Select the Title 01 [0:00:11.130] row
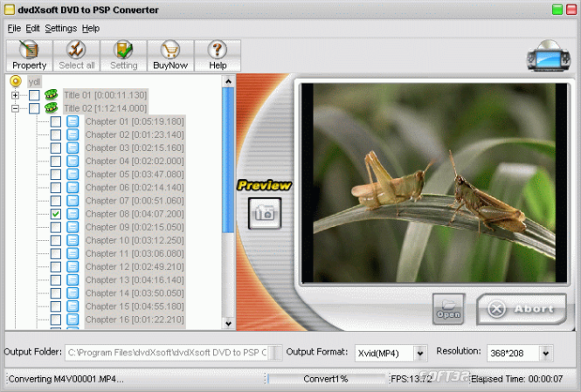The image size is (581, 392). pyautogui.click(x=105, y=95)
